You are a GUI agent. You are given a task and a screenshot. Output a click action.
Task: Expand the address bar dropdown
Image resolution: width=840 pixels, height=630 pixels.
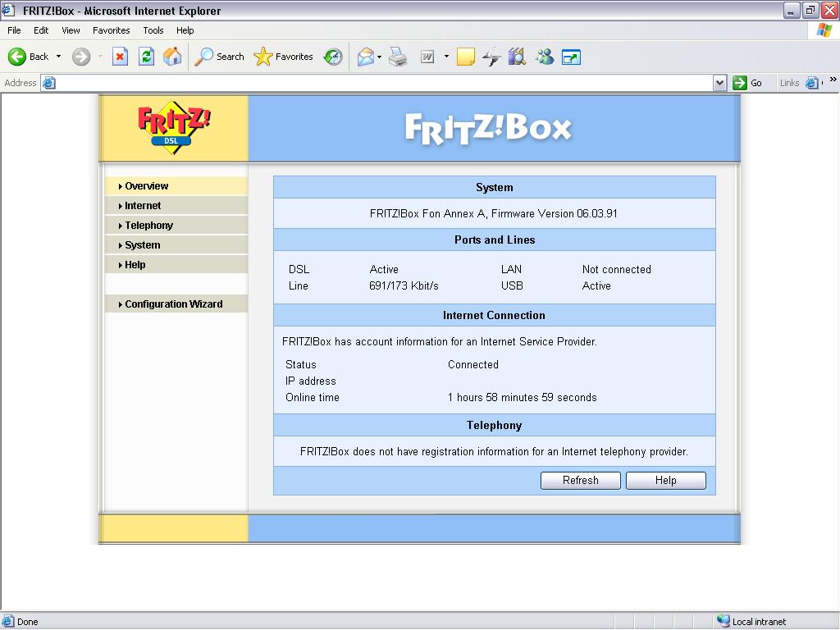[x=720, y=83]
